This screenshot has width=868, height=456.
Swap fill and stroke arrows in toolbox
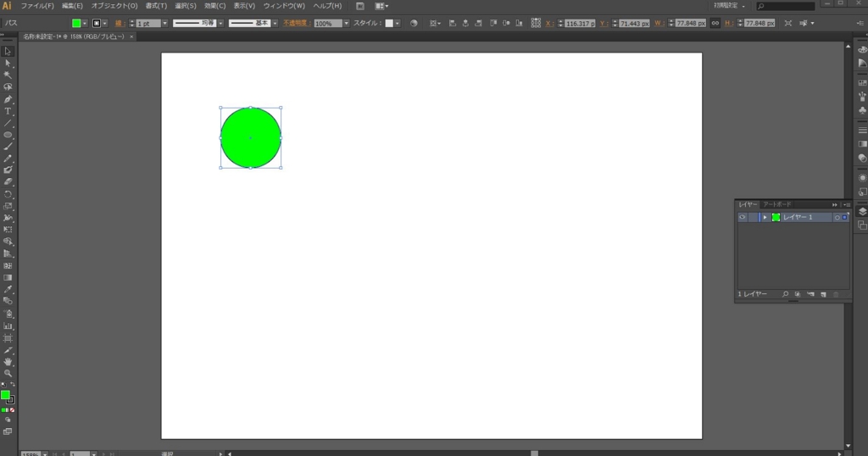click(12, 384)
